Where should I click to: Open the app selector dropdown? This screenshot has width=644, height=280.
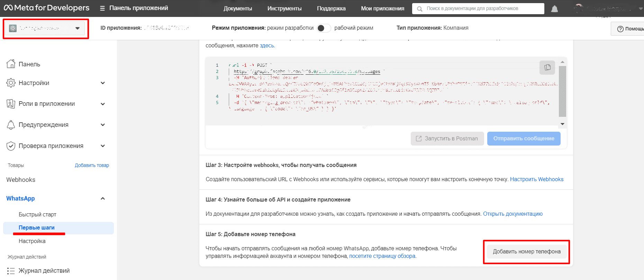pos(44,28)
